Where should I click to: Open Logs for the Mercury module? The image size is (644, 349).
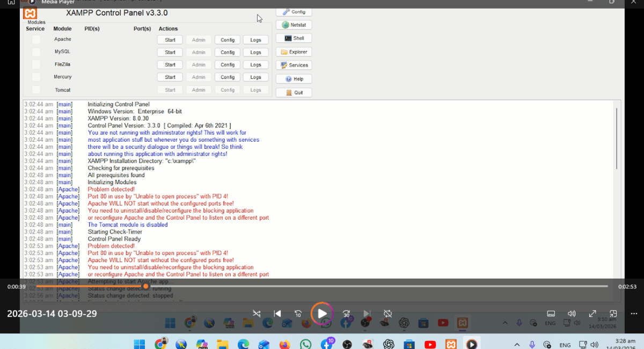(x=256, y=77)
